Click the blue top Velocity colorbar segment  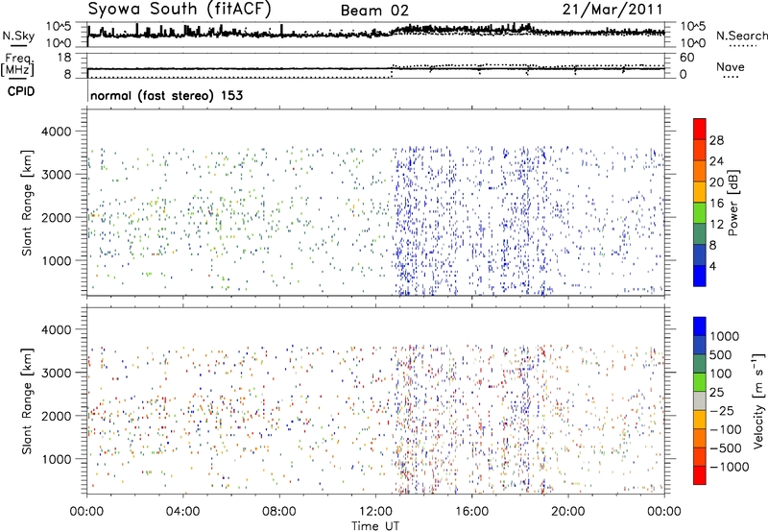(700, 326)
